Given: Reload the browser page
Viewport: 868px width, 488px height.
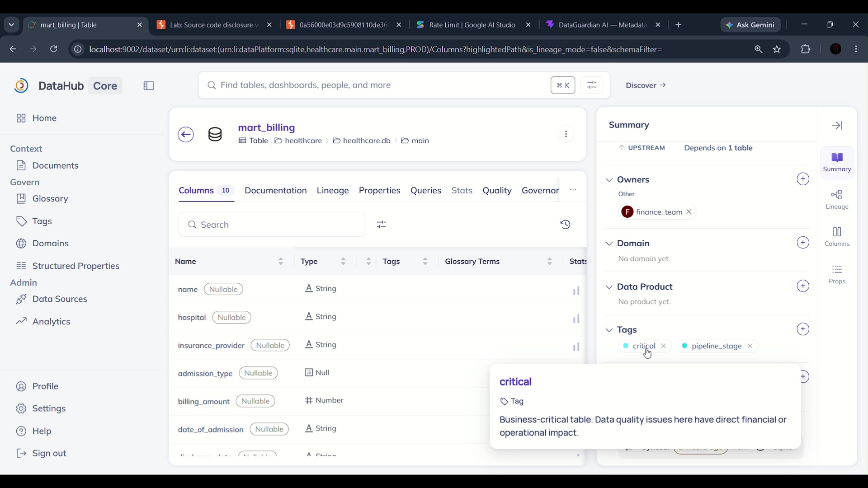Looking at the screenshot, I should pos(54,49).
